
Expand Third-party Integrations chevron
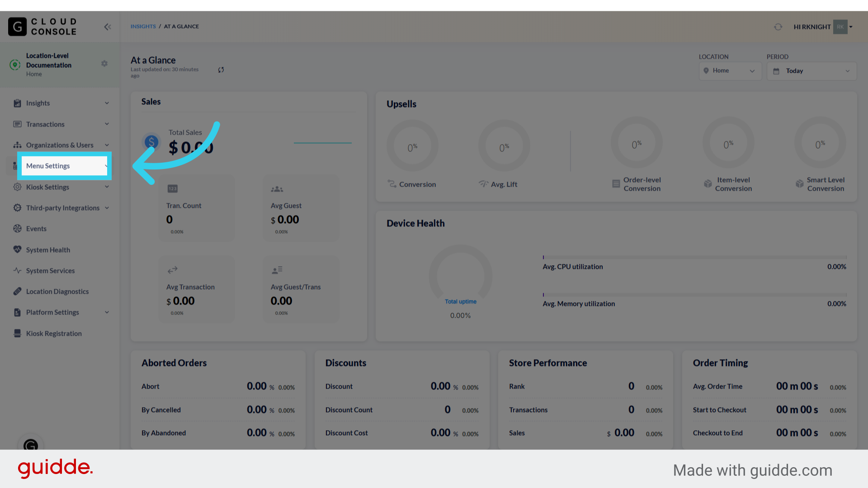click(x=107, y=208)
